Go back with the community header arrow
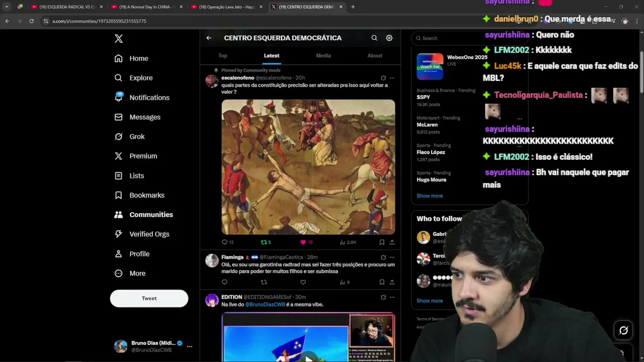 coord(209,38)
